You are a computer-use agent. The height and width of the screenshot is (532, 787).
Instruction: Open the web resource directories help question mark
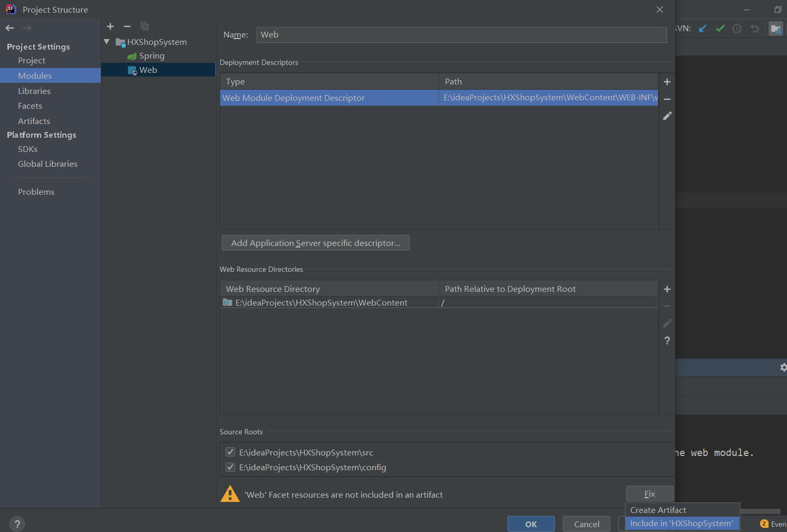[667, 340]
